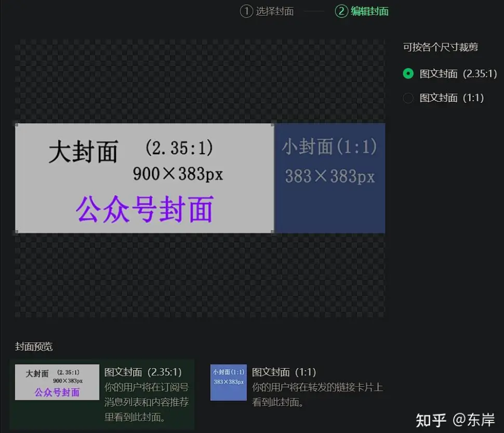Click the purple 公众号封面 text on the cover
Viewport: 504px width, 433px height.
(x=144, y=210)
